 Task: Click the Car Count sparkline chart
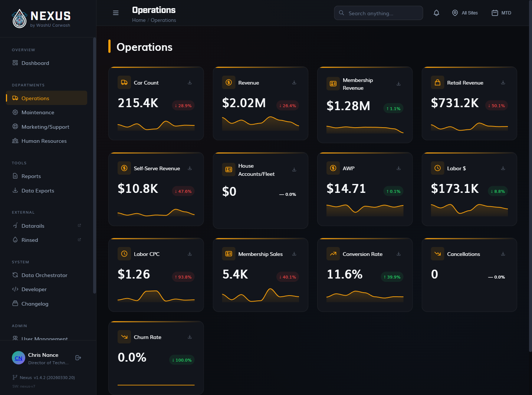[156, 125]
